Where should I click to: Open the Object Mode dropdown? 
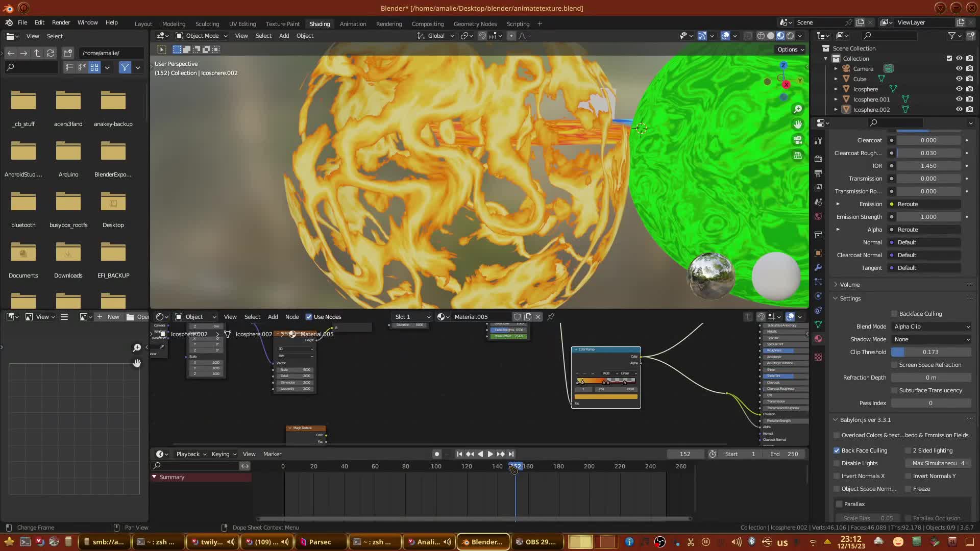coord(202,36)
